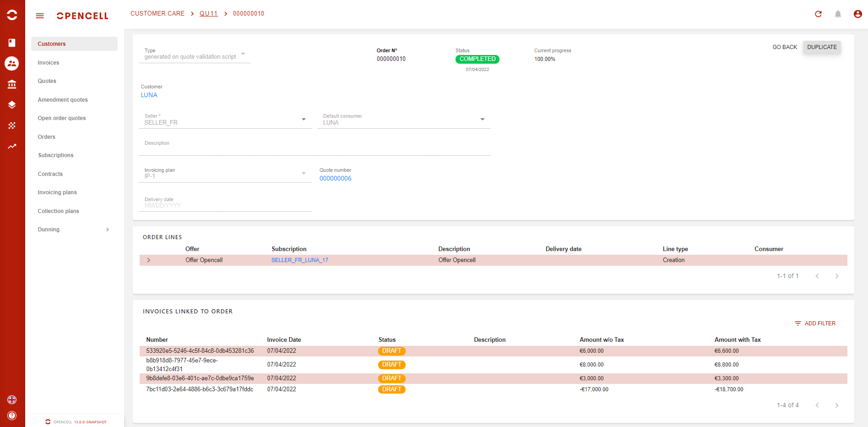
Task: Open the layers stack icon in sidebar
Action: click(12, 105)
